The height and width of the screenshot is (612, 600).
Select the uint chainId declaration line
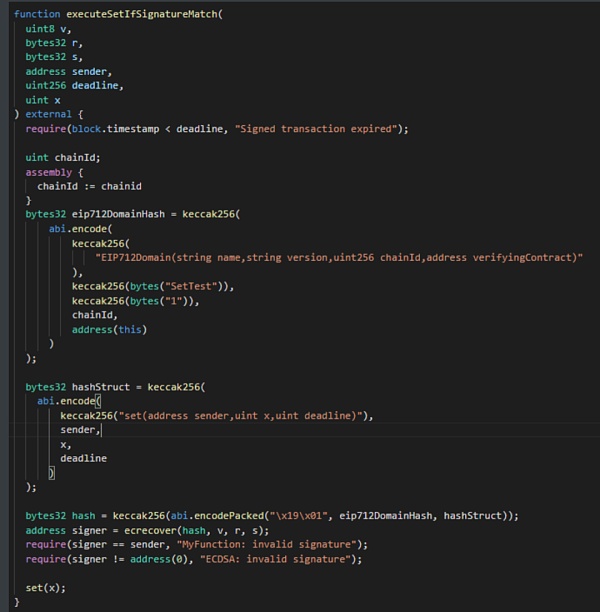(60, 157)
